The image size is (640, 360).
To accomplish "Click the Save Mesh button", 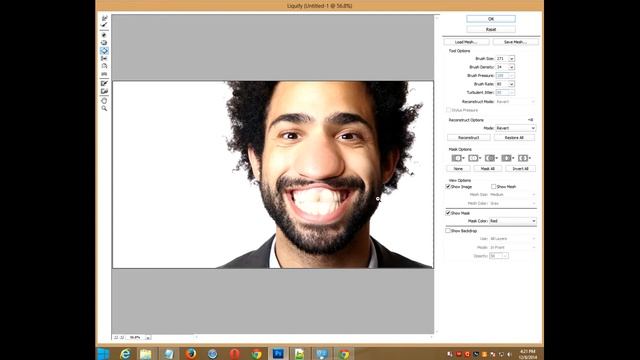I will [515, 42].
